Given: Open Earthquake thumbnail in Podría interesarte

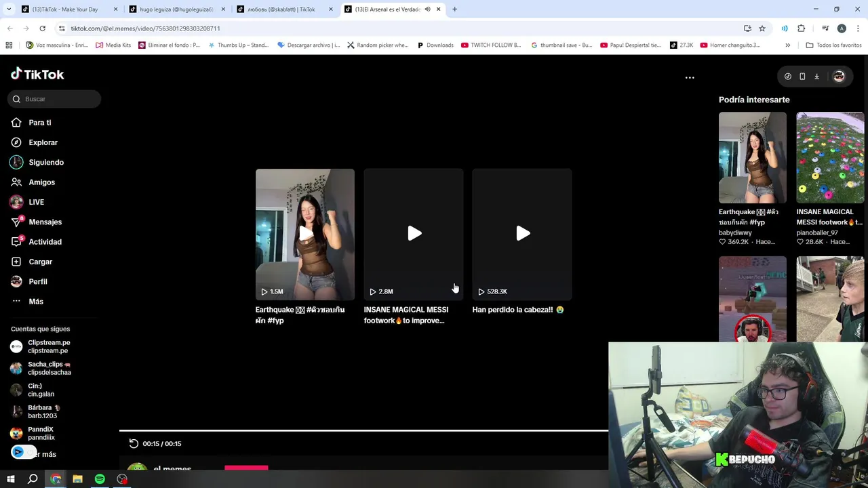Looking at the screenshot, I should 753,157.
